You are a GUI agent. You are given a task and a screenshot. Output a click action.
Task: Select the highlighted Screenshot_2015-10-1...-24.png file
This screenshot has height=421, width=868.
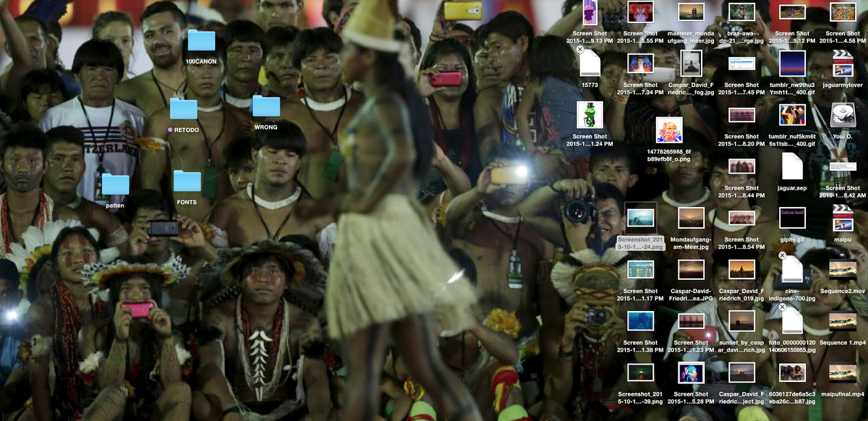click(x=641, y=217)
